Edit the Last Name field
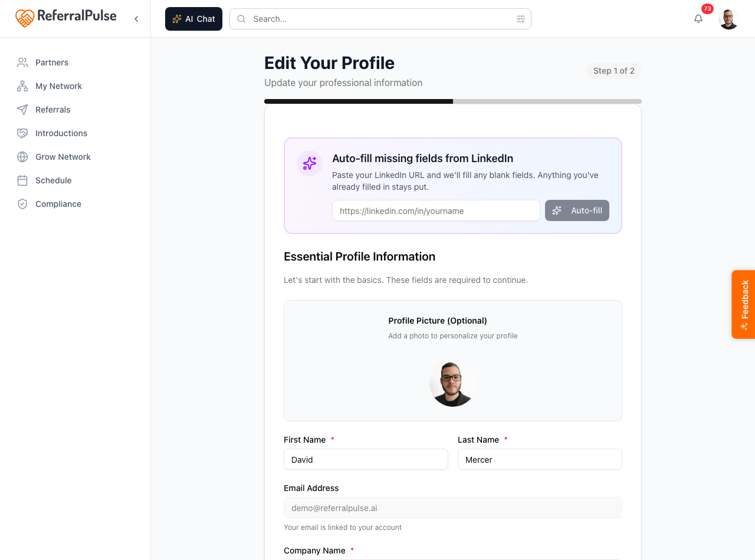 pos(540,459)
